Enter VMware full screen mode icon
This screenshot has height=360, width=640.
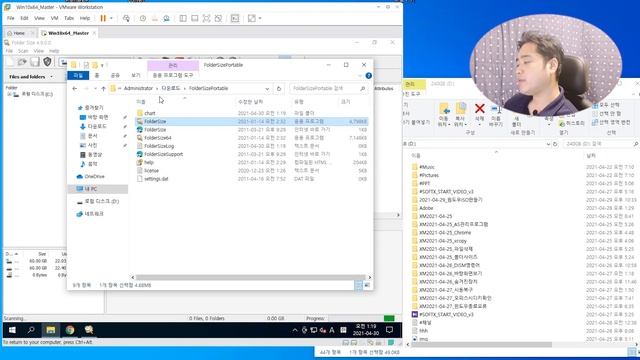207,18
